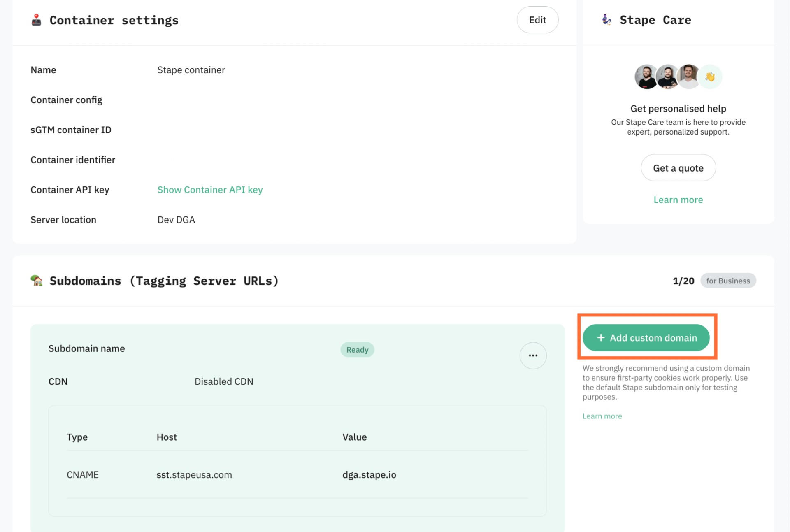Open Learn more link under Stape Care
Screen dimensions: 790x532
[x=678, y=200]
